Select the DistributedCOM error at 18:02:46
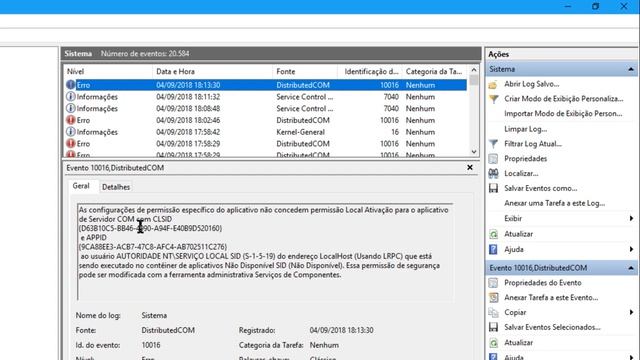Image resolution: width=640 pixels, height=360 pixels. (x=265, y=120)
